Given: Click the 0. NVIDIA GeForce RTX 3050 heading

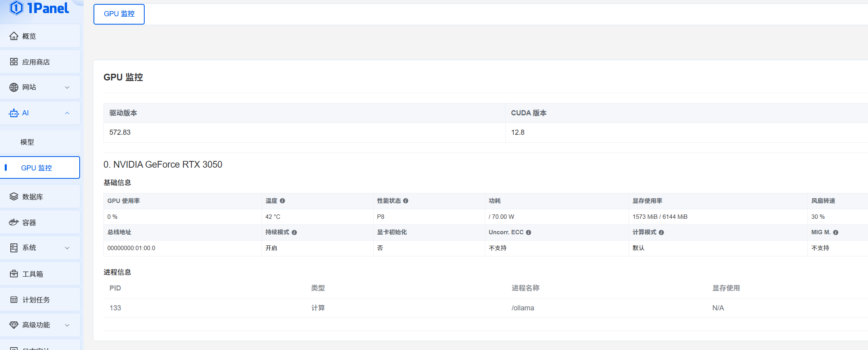Looking at the screenshot, I should pos(163,164).
